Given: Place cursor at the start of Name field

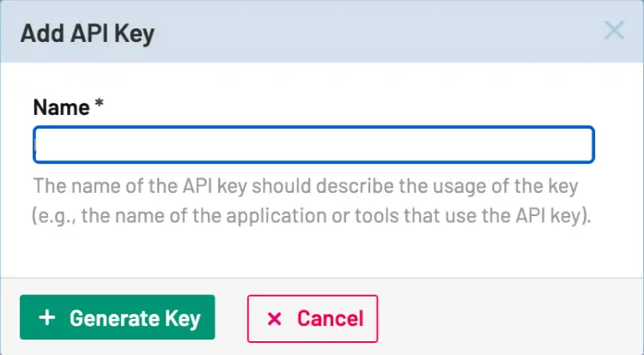Looking at the screenshot, I should [x=39, y=145].
